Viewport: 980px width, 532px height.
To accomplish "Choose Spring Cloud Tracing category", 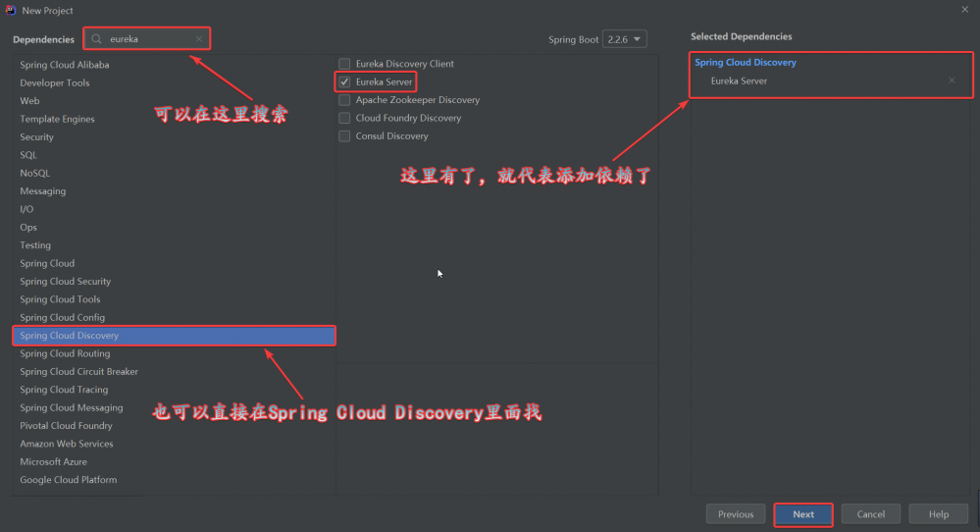I will click(174, 390).
